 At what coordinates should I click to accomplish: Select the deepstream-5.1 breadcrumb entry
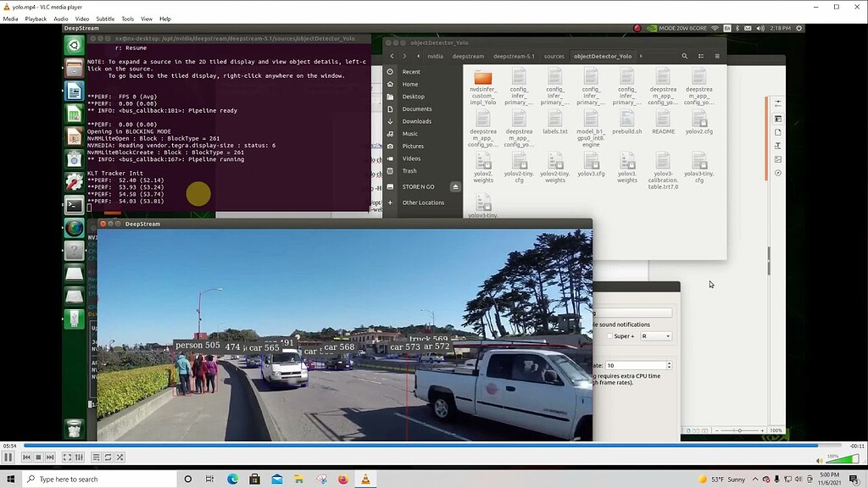[514, 56]
